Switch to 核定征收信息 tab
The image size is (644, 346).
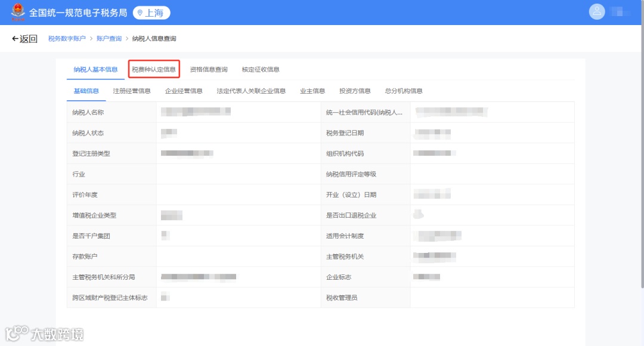point(261,69)
